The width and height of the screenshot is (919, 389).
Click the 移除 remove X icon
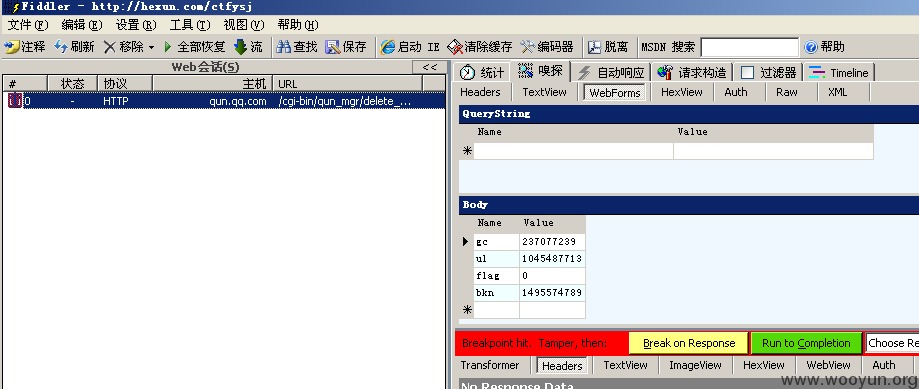tap(110, 47)
